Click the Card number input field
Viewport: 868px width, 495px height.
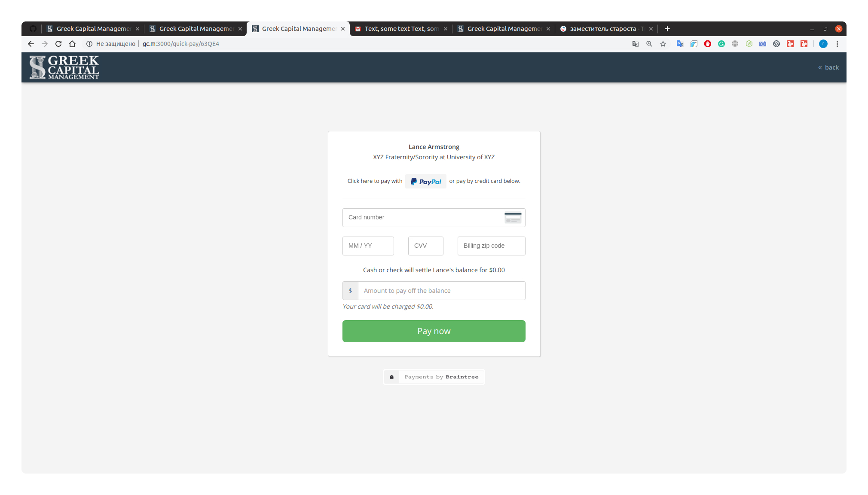click(434, 217)
